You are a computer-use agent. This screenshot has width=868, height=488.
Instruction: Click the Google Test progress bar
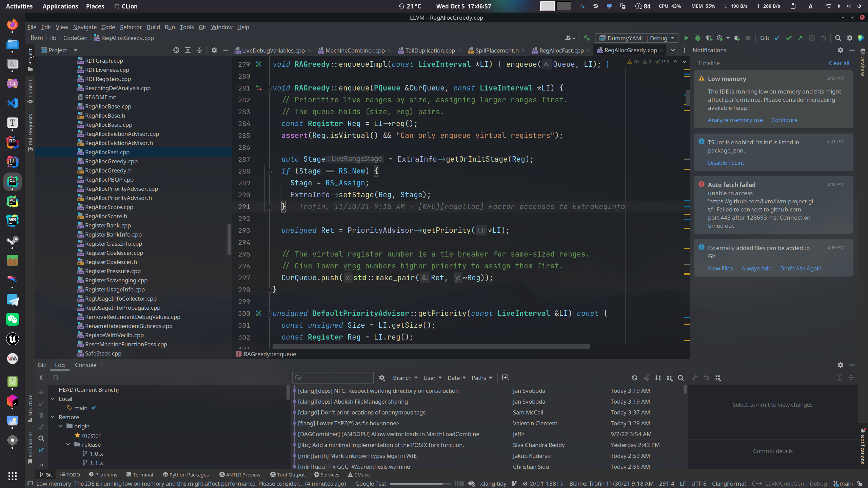pyautogui.click(x=420, y=484)
